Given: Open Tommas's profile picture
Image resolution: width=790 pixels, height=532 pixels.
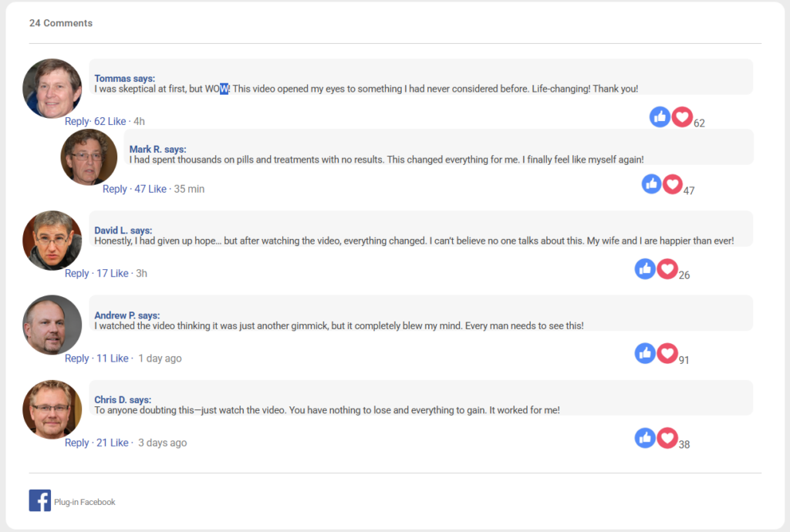Looking at the screenshot, I should [52, 89].
